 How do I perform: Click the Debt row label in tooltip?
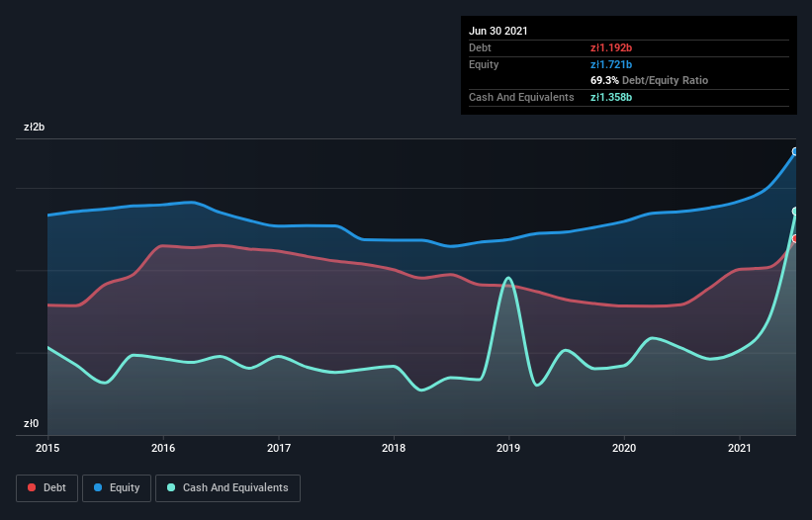480,47
